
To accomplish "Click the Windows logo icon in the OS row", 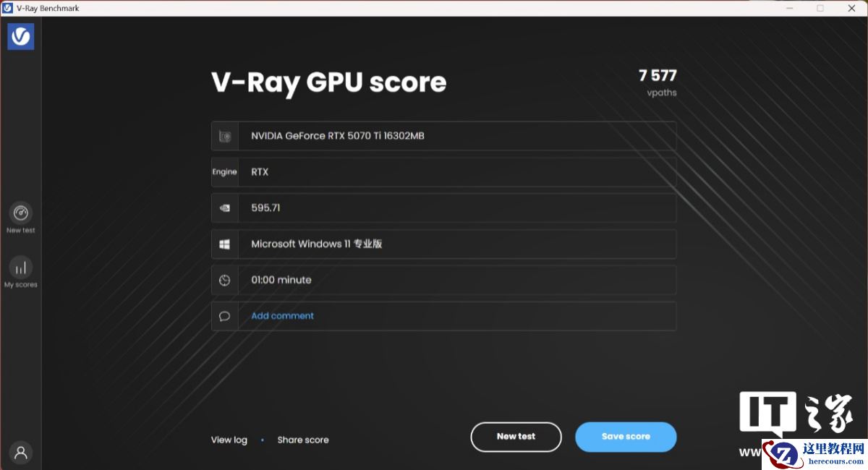I will click(225, 244).
